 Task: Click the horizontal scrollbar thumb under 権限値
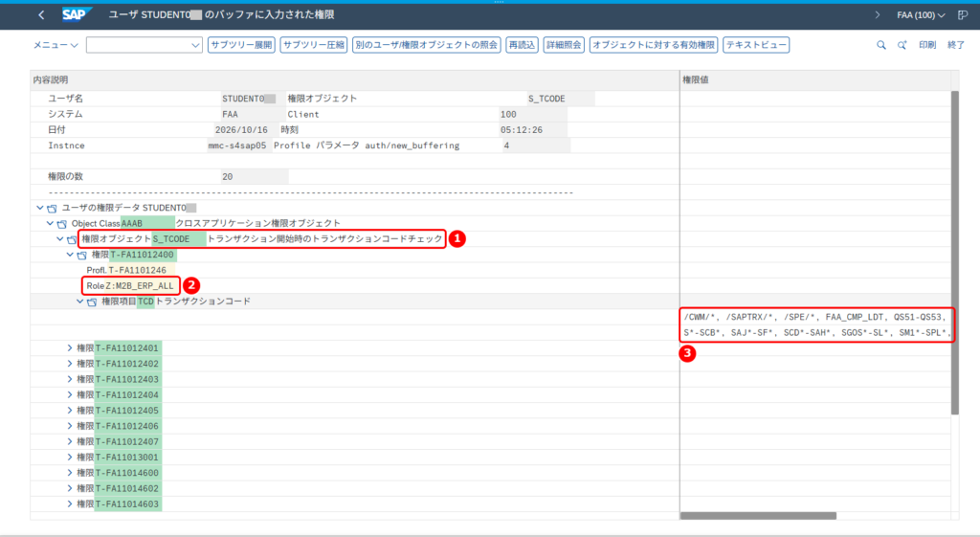coord(758,516)
